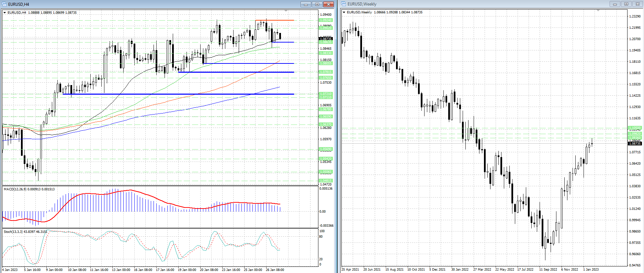Click the grey chart shift marker on the Weekly chart
This screenshot has height=273, width=644.
point(598,11)
